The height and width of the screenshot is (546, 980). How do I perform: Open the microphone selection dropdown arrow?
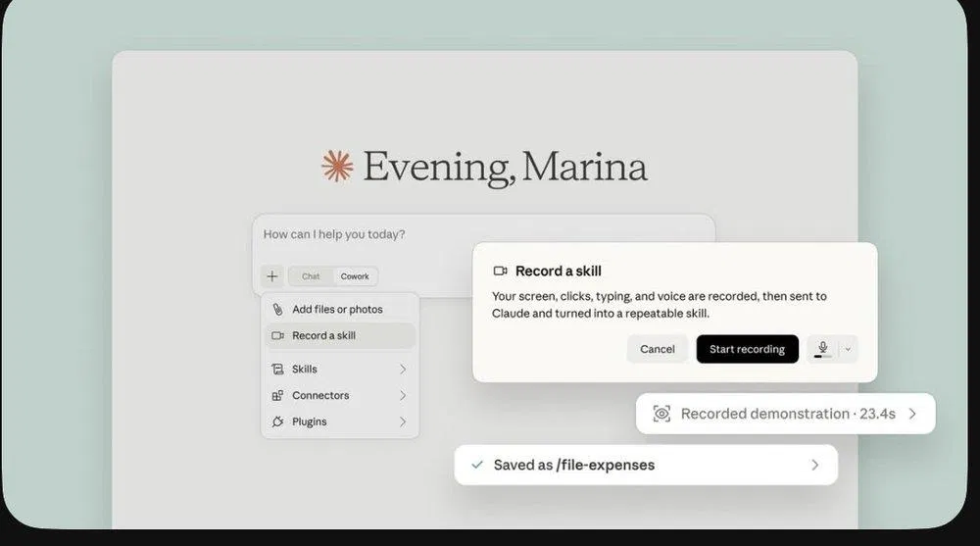tap(848, 349)
